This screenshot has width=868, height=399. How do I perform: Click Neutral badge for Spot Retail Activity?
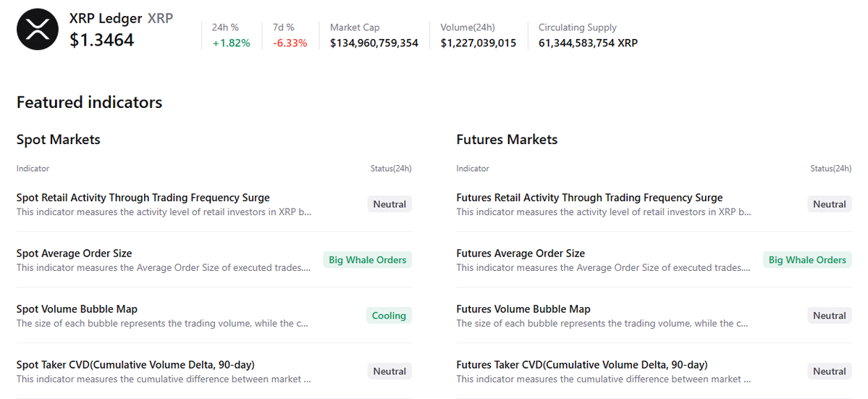tap(389, 204)
